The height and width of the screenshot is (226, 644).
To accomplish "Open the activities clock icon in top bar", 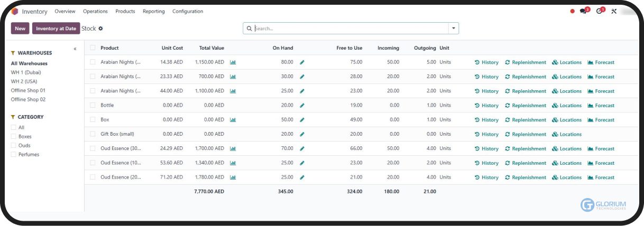I will pyautogui.click(x=599, y=11).
